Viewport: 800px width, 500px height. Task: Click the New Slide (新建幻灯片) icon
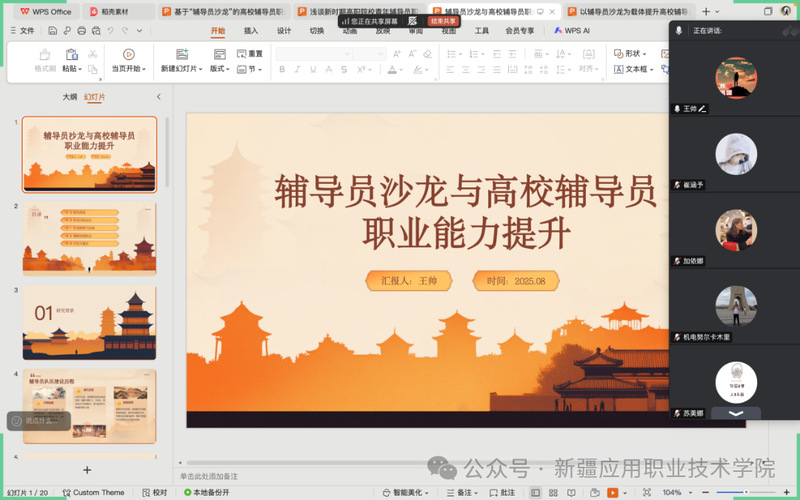(181, 54)
